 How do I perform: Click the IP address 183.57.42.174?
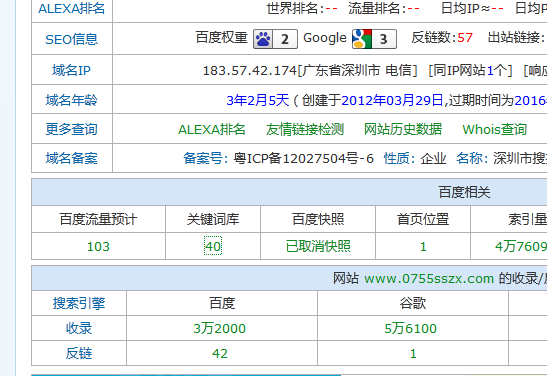[249, 71]
